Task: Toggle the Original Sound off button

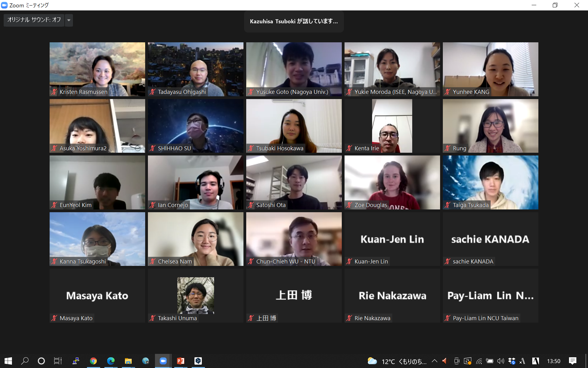Action: [34, 20]
